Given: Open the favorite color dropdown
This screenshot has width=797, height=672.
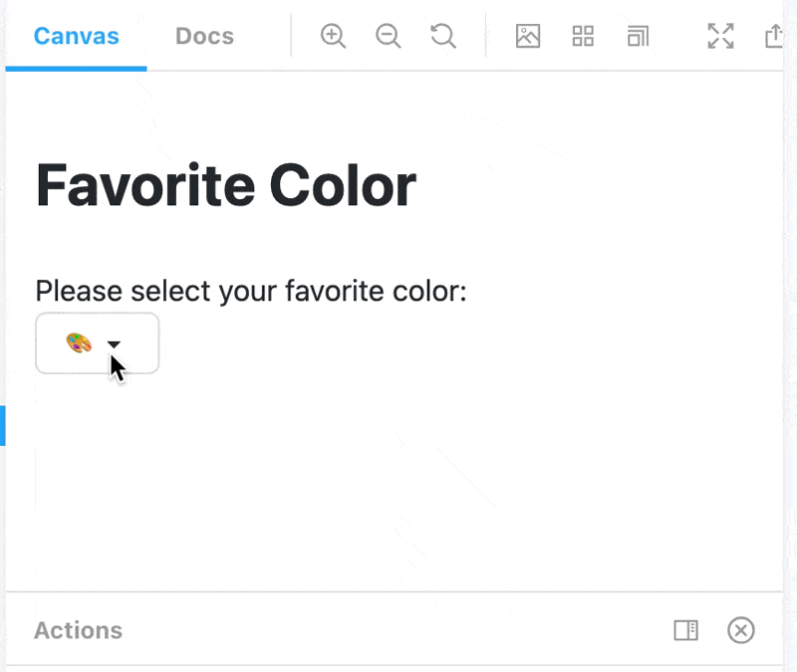Looking at the screenshot, I should 97,343.
